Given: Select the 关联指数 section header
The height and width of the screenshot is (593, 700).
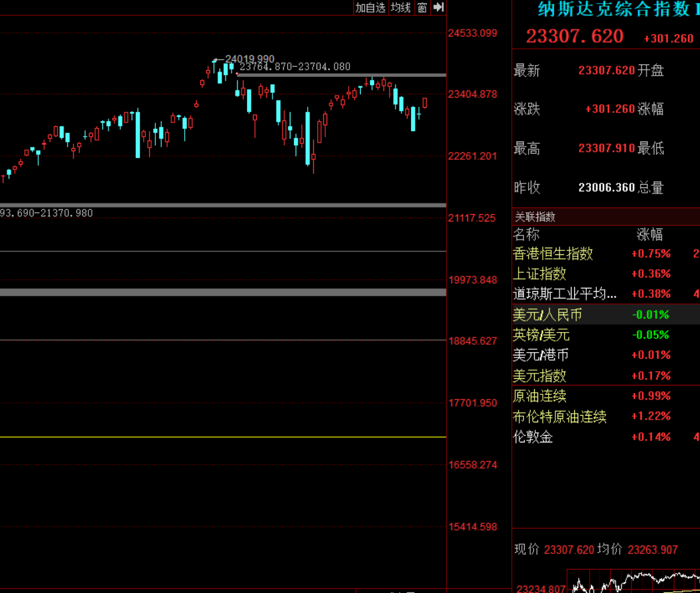Looking at the screenshot, I should (535, 217).
